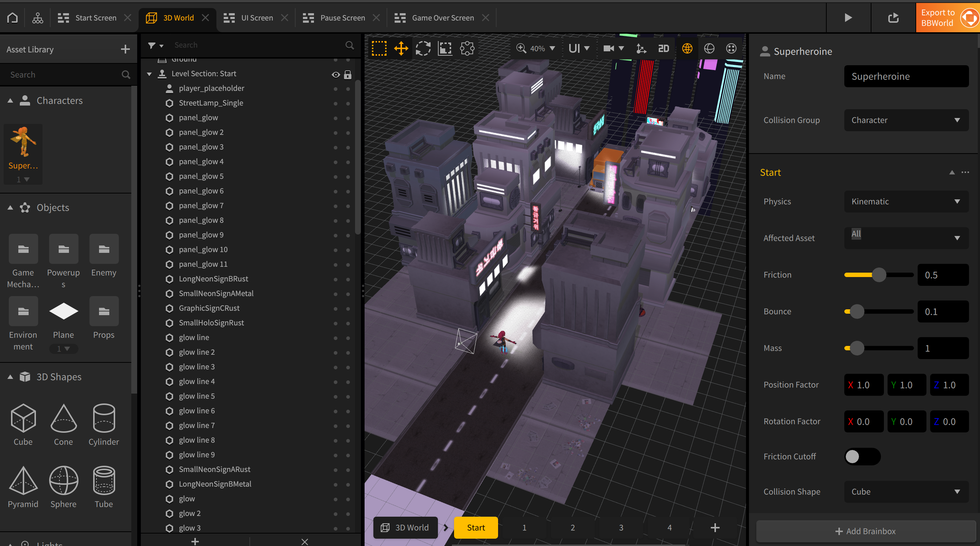
Task: Click the plus icon in Asset Library
Action: (x=125, y=49)
